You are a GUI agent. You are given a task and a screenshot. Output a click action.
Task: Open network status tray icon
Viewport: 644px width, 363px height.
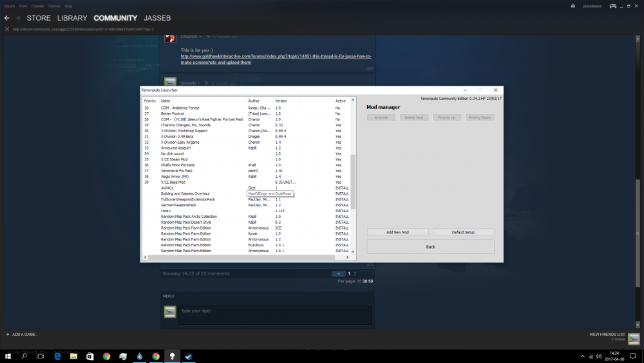[591, 357]
